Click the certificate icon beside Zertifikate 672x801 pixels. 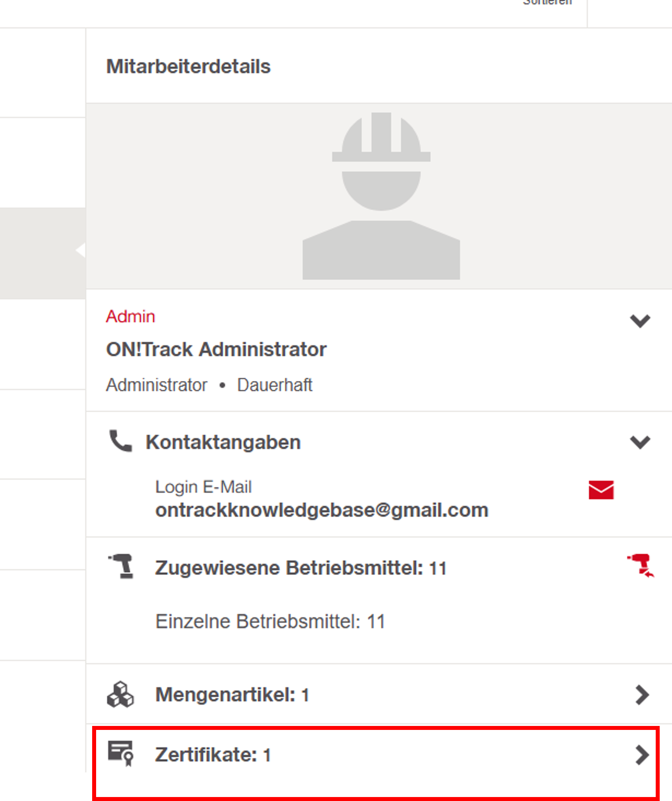(121, 753)
